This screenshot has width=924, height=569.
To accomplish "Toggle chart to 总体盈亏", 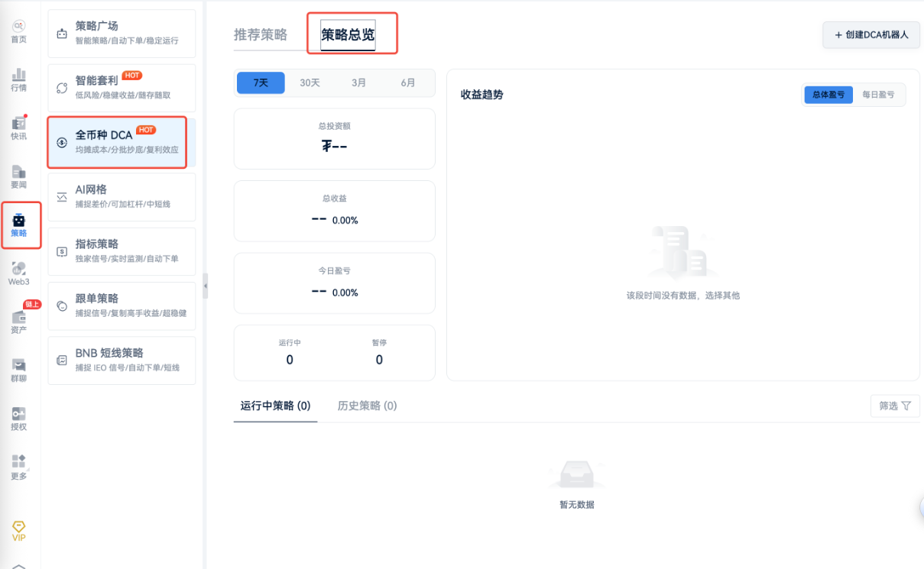I will pos(828,95).
